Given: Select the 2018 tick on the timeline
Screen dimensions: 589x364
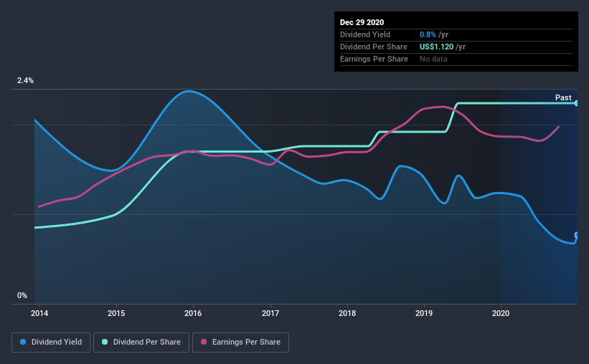Looking at the screenshot, I should [347, 313].
